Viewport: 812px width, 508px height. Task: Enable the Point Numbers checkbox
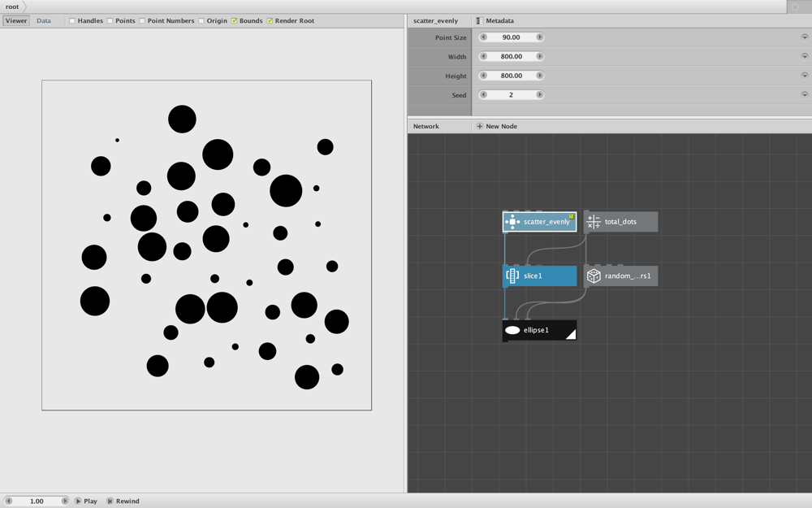(x=142, y=21)
